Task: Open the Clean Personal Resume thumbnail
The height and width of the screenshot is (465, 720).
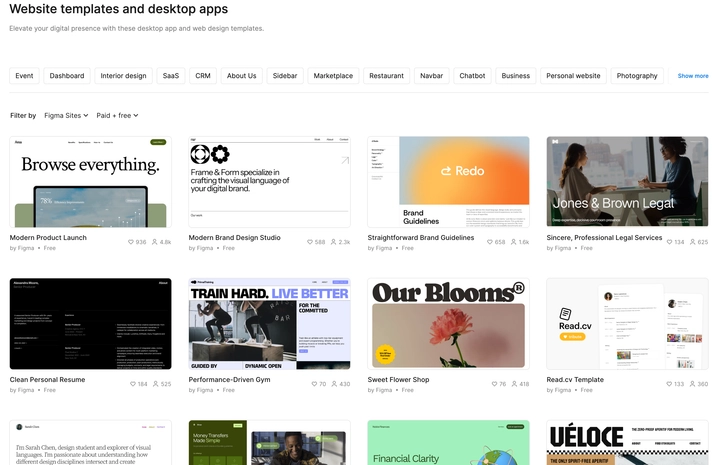Action: click(x=90, y=324)
